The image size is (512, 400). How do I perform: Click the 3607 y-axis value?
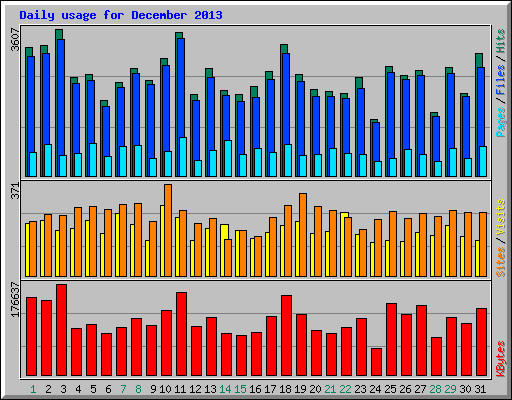pyautogui.click(x=15, y=39)
